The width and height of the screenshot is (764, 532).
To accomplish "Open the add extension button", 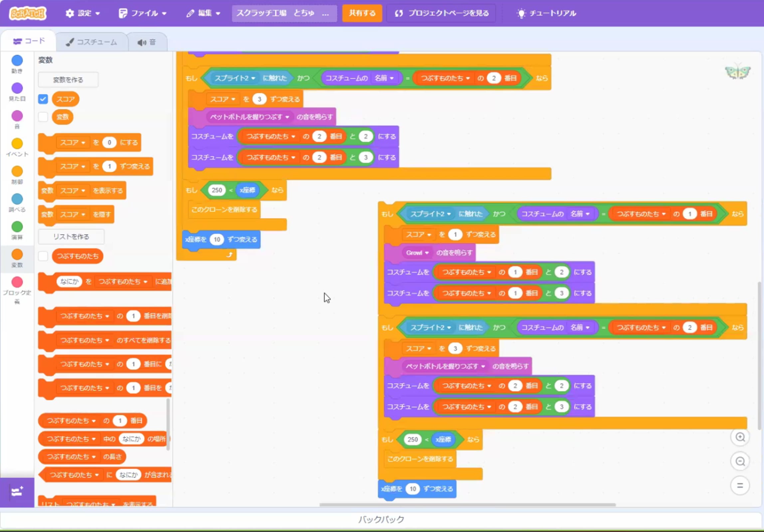I will [x=17, y=492].
